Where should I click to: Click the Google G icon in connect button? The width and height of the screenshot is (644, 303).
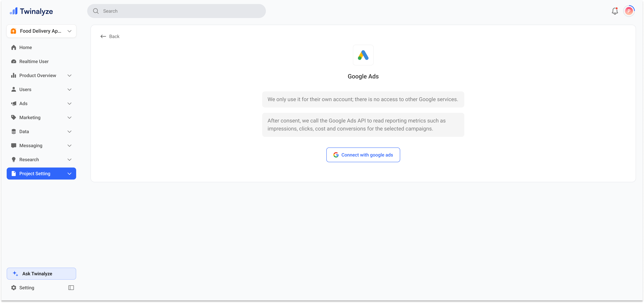[336, 155]
